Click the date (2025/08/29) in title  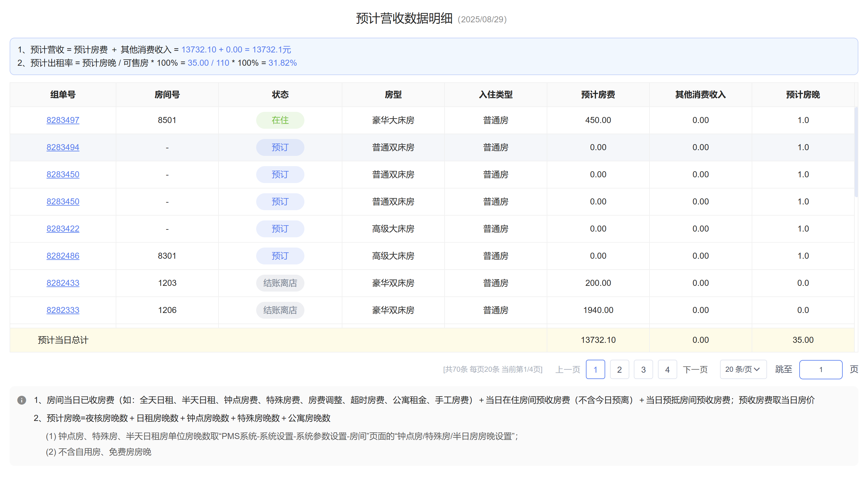[482, 20]
